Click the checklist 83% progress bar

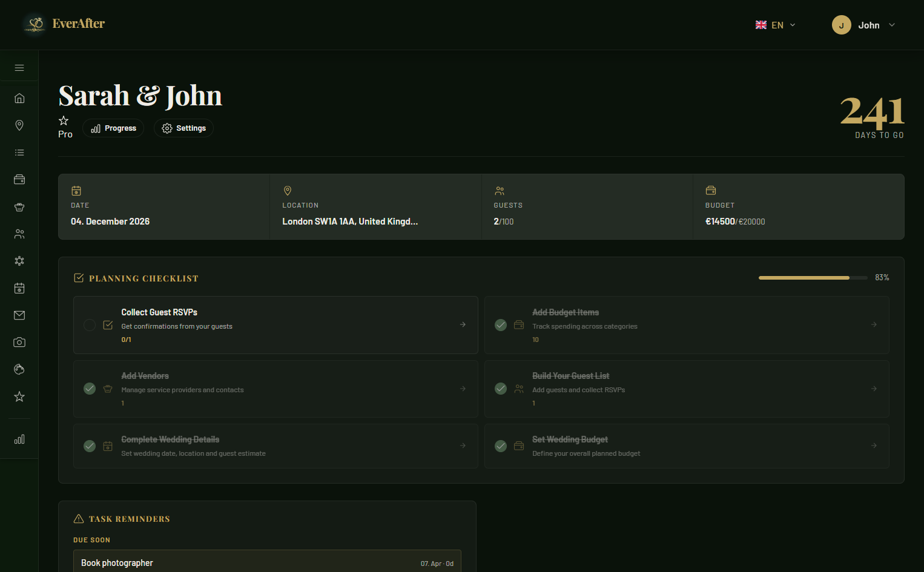click(812, 278)
